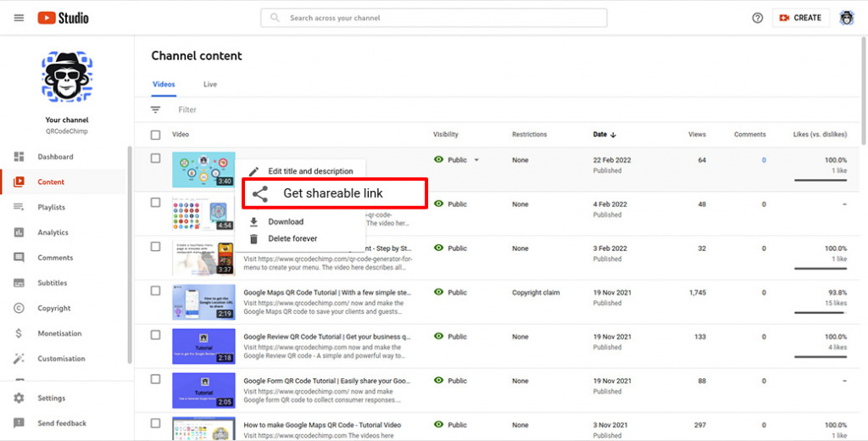
Task: Click Public visibility on Google Review video
Action: pos(457,337)
